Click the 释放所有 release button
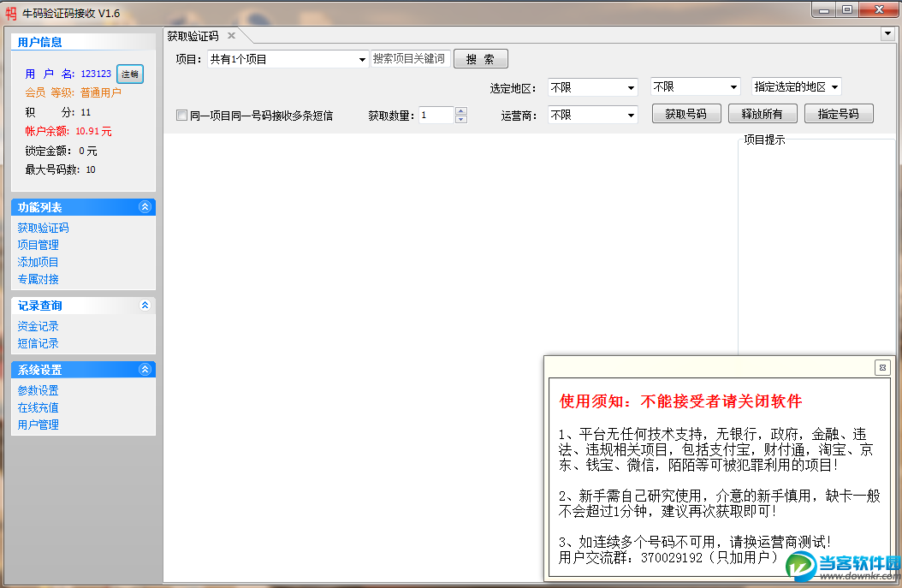 point(762,113)
